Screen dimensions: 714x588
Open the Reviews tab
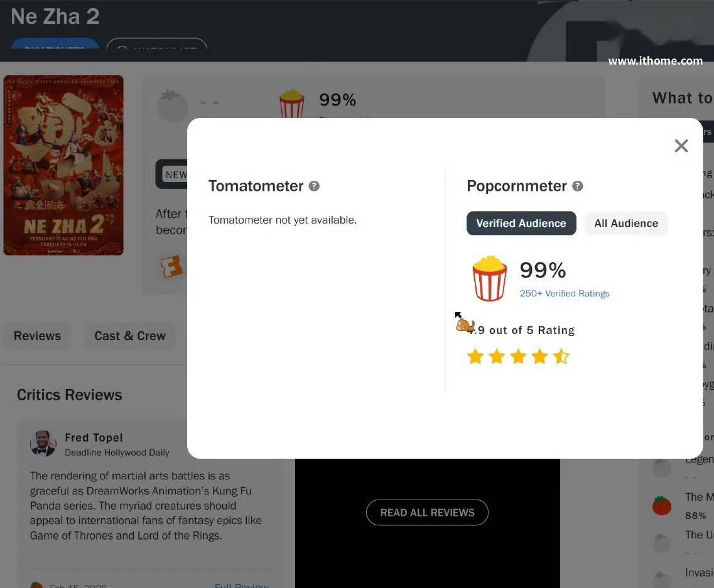(x=37, y=335)
